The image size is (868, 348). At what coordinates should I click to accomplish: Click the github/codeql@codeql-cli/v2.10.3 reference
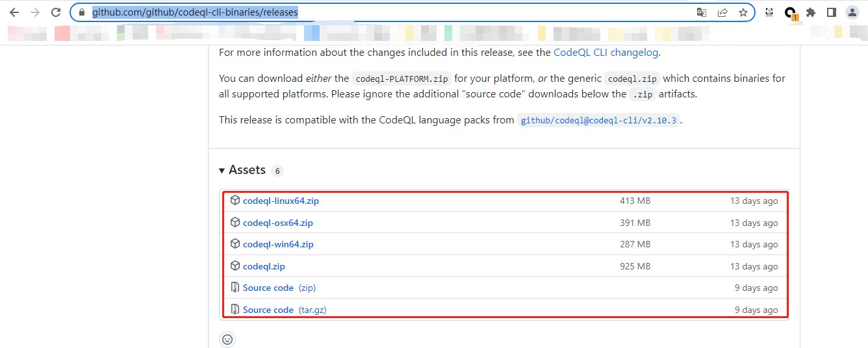tap(599, 121)
